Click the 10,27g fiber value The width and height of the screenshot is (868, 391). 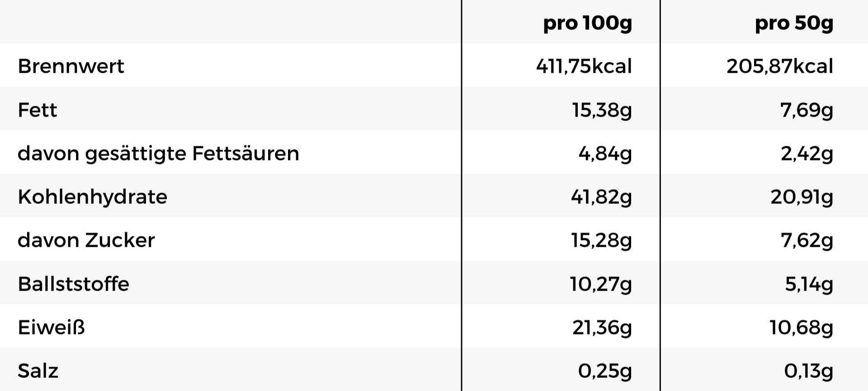601,284
